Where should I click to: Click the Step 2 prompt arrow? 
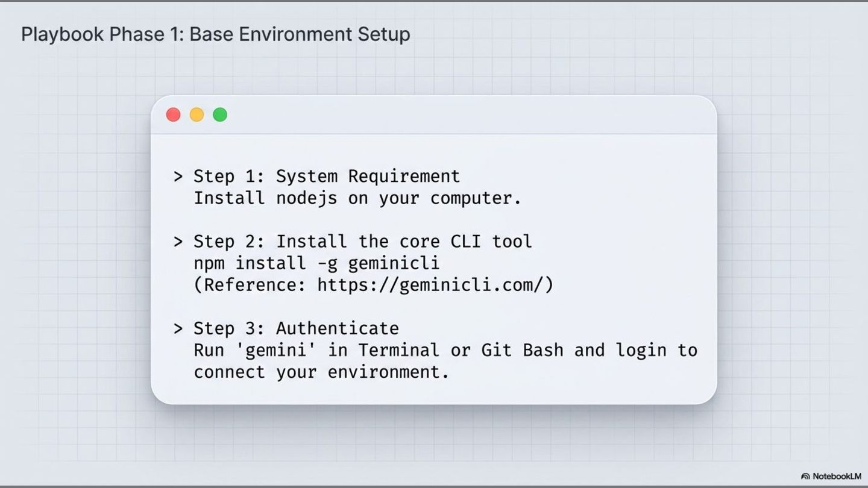pyautogui.click(x=178, y=242)
